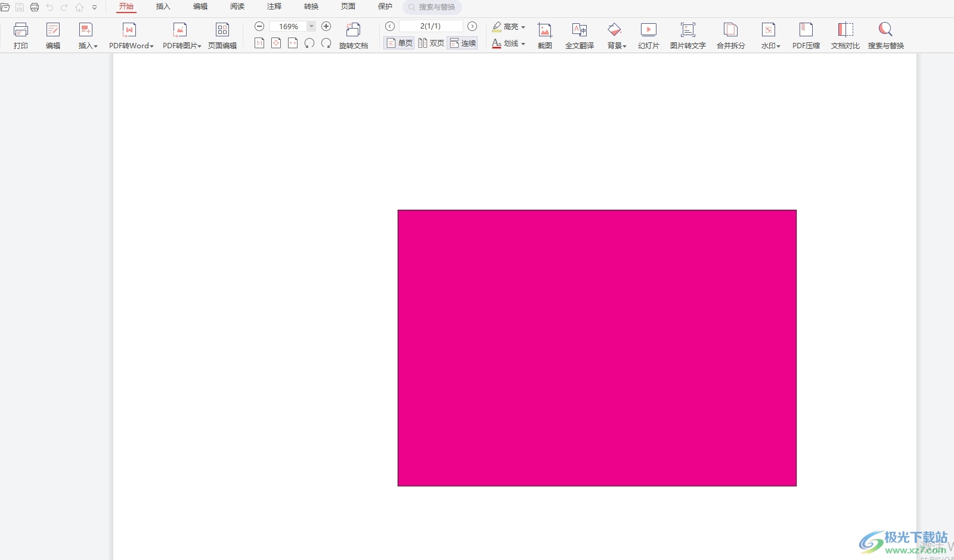
Task: Click the 截图 screenshot tool
Action: [545, 35]
